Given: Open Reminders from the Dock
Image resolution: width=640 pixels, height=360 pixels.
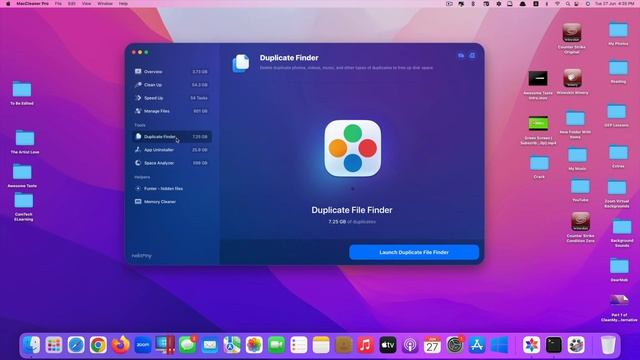Looking at the screenshot, I should click(299, 345).
